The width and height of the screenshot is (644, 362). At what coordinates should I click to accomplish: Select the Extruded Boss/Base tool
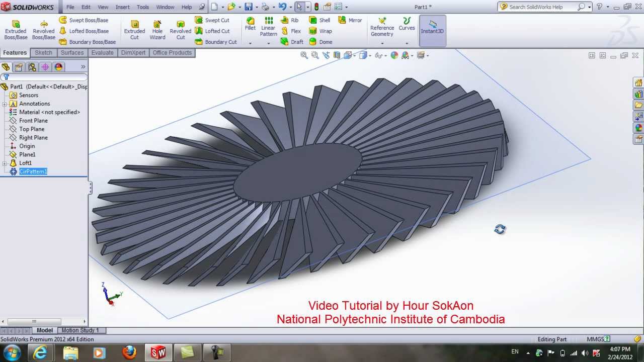(x=16, y=30)
